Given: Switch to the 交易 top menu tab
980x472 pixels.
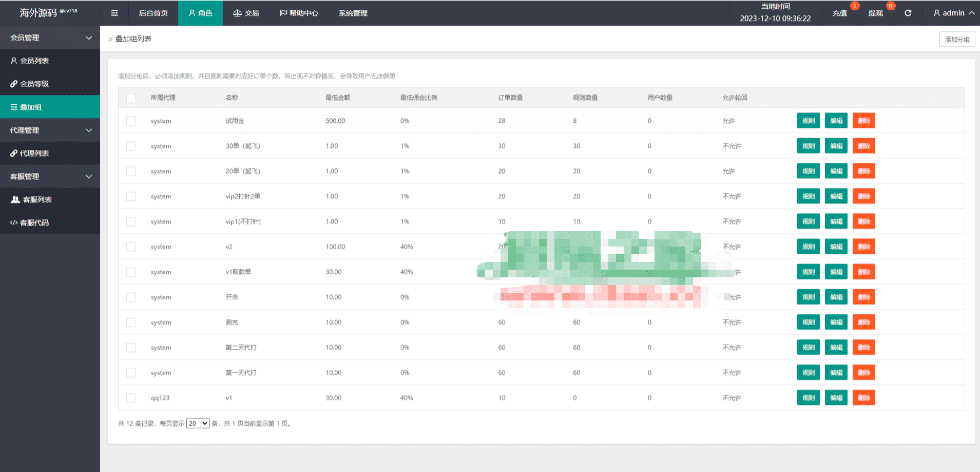Looking at the screenshot, I should [x=246, y=13].
